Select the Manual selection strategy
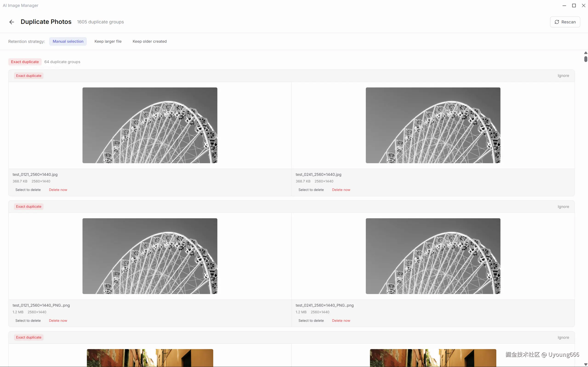588x367 pixels. pyautogui.click(x=68, y=42)
